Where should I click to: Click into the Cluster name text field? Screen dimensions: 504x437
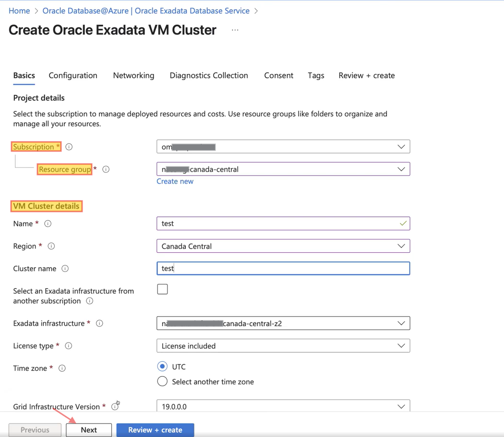pyautogui.click(x=283, y=269)
